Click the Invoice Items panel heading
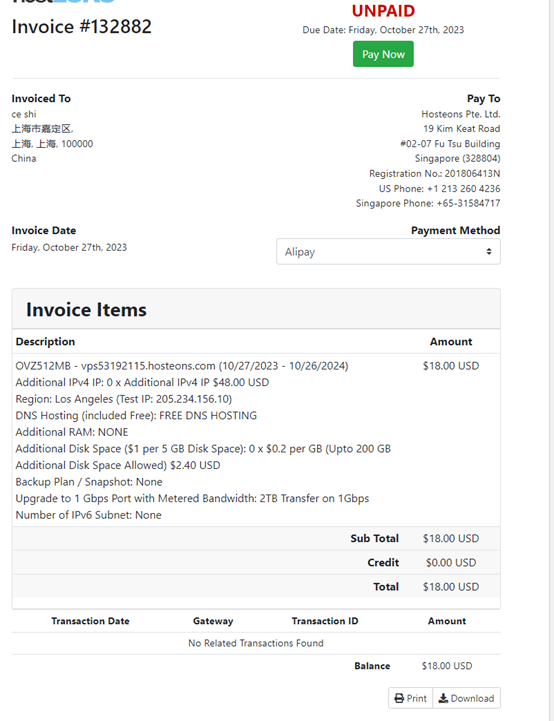 tap(86, 309)
